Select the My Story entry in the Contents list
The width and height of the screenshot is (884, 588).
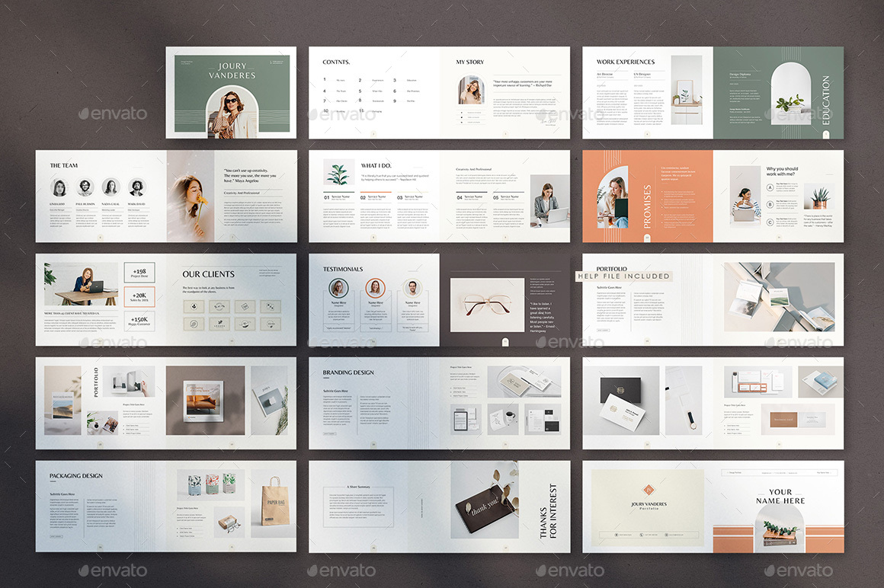[x=341, y=80]
